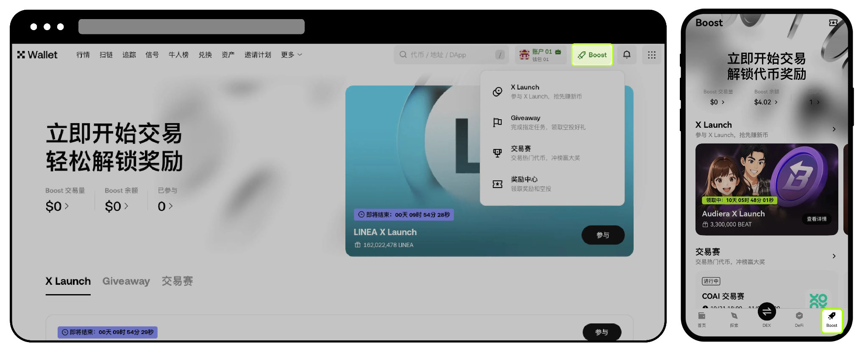Click the rocket icon in Boost button

[x=581, y=55]
